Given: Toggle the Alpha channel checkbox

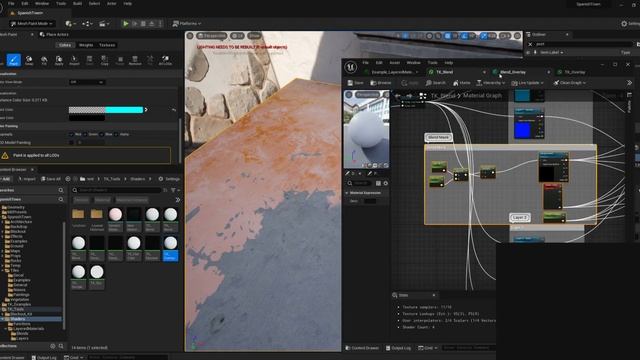Looking at the screenshot, I should click(x=116, y=134).
